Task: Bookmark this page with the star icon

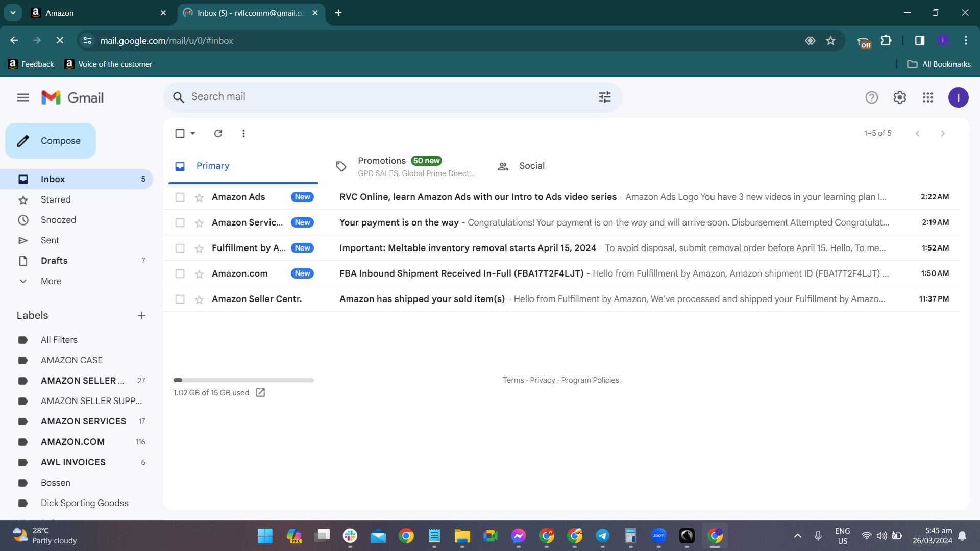Action: pyautogui.click(x=831, y=40)
